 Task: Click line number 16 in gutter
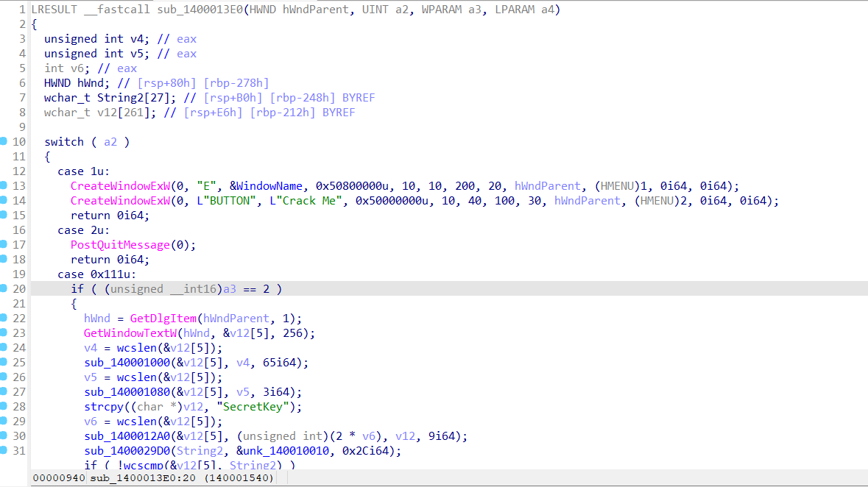(x=19, y=230)
